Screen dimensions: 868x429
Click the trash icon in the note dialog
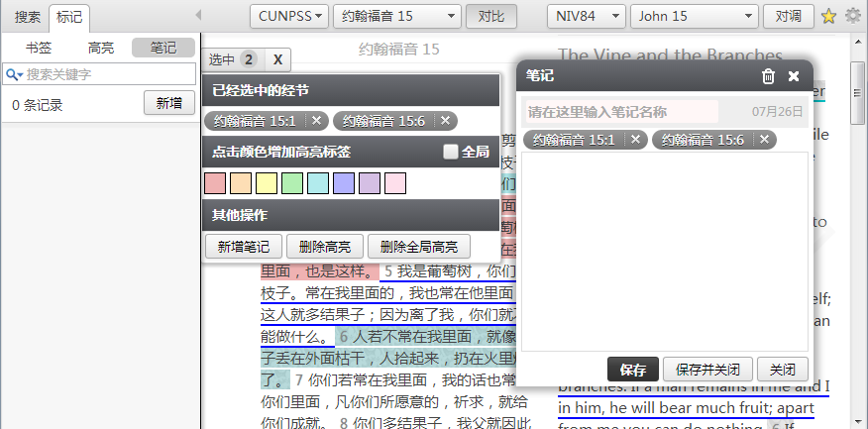point(768,76)
